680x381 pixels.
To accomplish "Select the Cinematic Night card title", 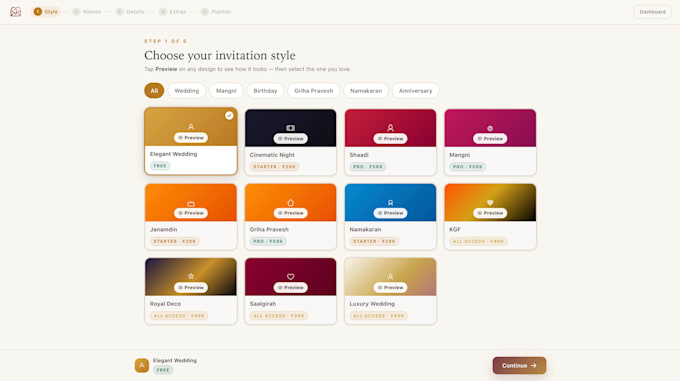I will (272, 155).
